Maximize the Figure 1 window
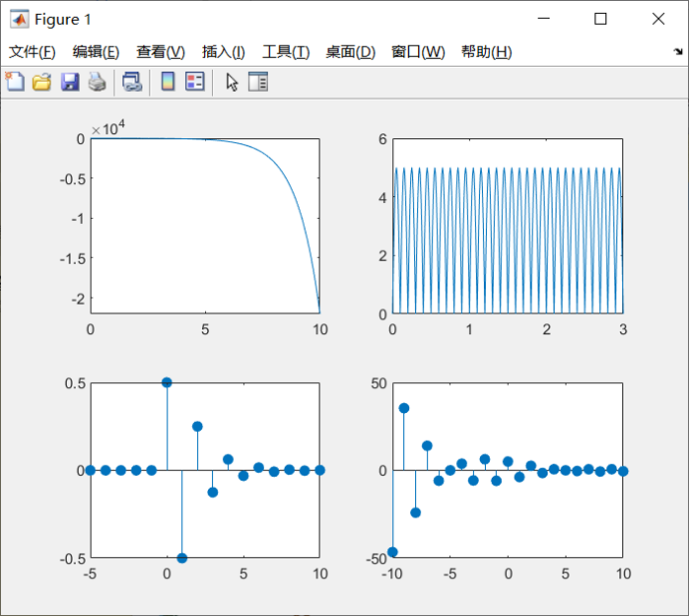 pyautogui.click(x=600, y=19)
